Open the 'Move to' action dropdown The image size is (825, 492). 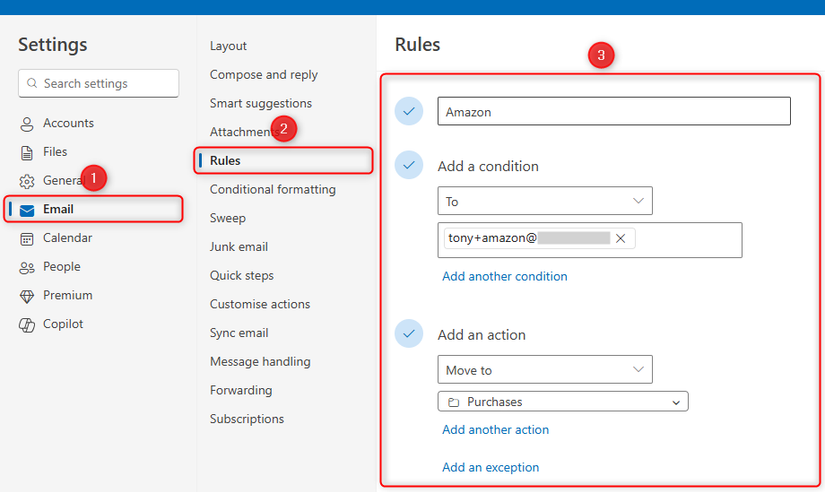(x=545, y=370)
